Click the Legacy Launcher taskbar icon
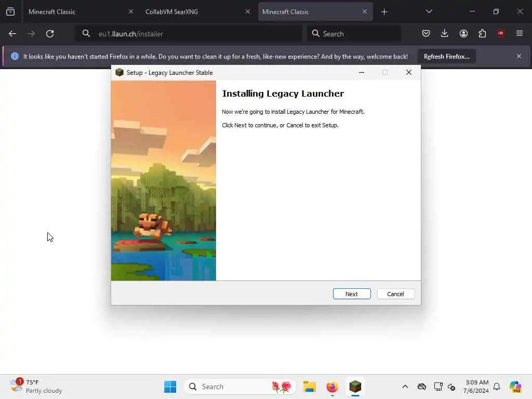The image size is (532, 399). pyautogui.click(x=355, y=387)
